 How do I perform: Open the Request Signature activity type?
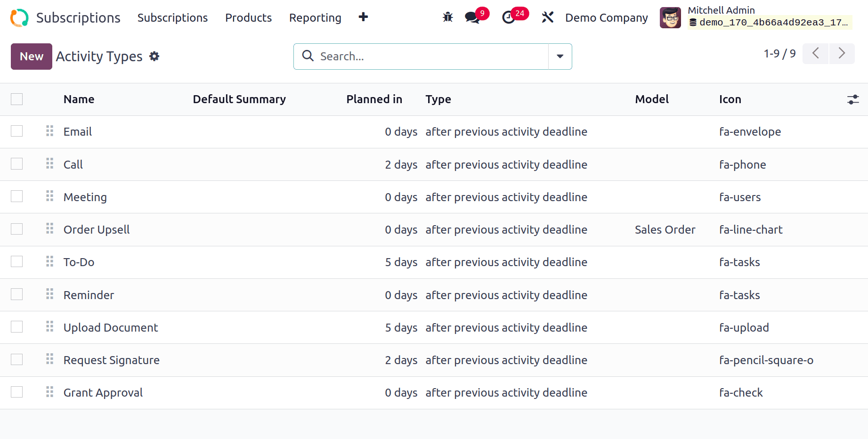click(112, 360)
